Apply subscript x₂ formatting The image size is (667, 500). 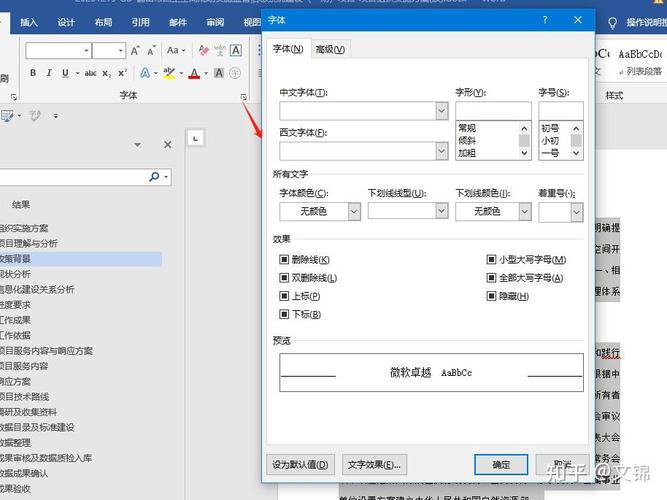106,73
